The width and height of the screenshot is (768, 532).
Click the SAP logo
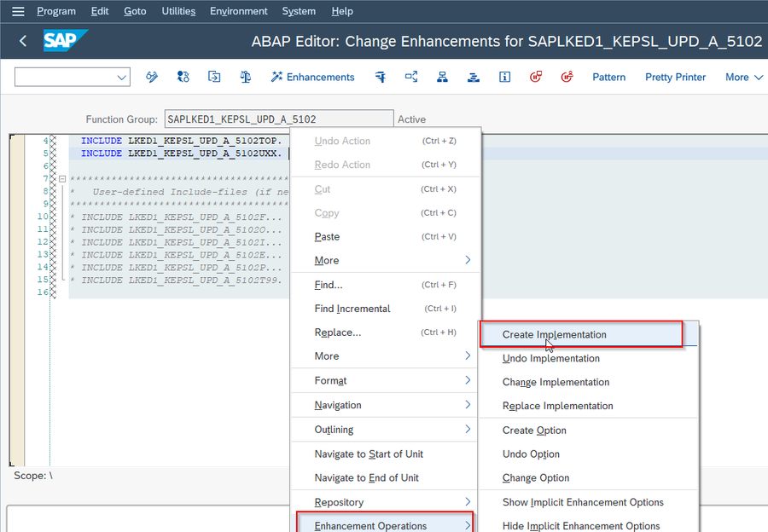[65, 40]
